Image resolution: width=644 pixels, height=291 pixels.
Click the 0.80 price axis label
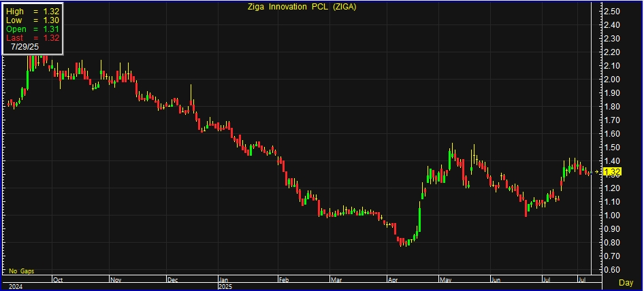pyautogui.click(x=612, y=242)
